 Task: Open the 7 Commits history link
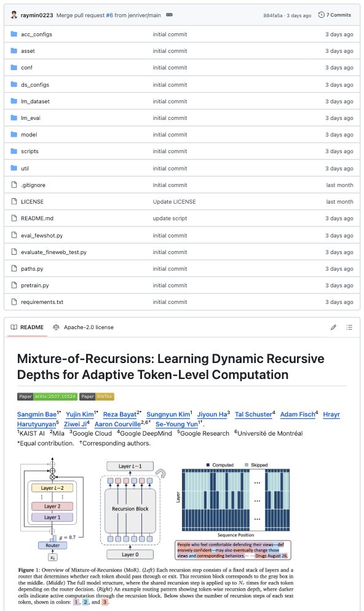[x=334, y=15]
